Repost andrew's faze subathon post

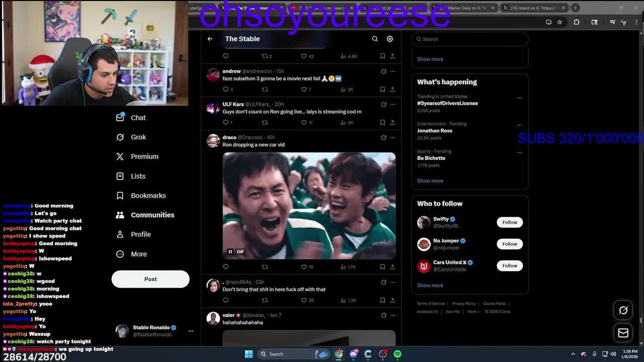[x=265, y=89]
